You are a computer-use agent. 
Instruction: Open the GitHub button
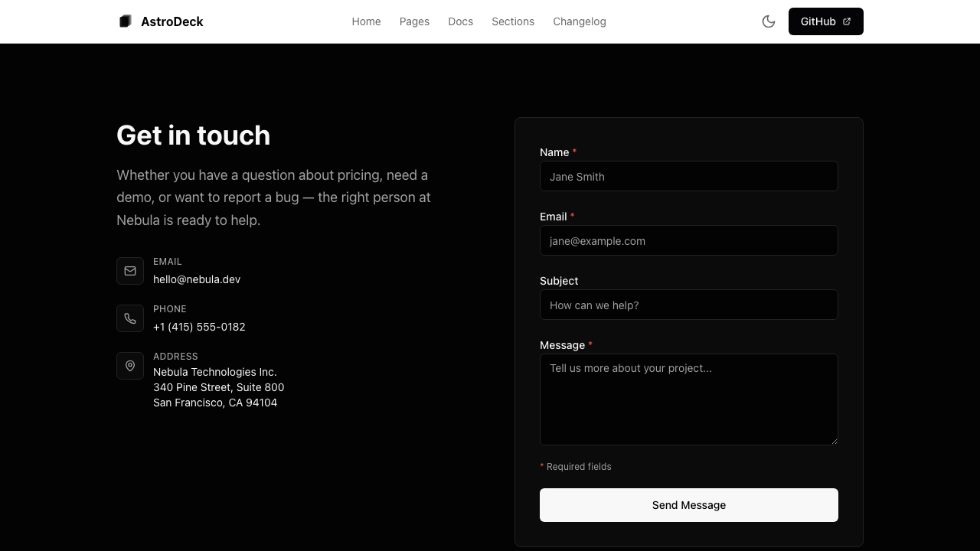click(818, 21)
